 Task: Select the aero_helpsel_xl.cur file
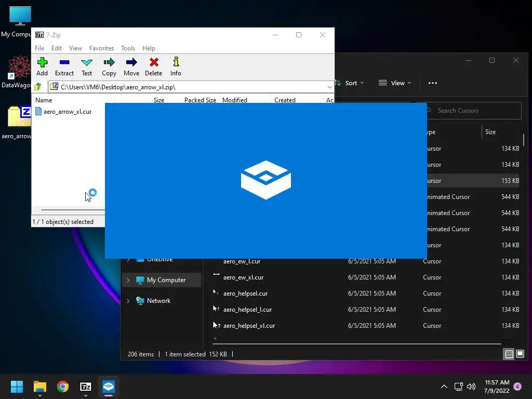pos(249,326)
